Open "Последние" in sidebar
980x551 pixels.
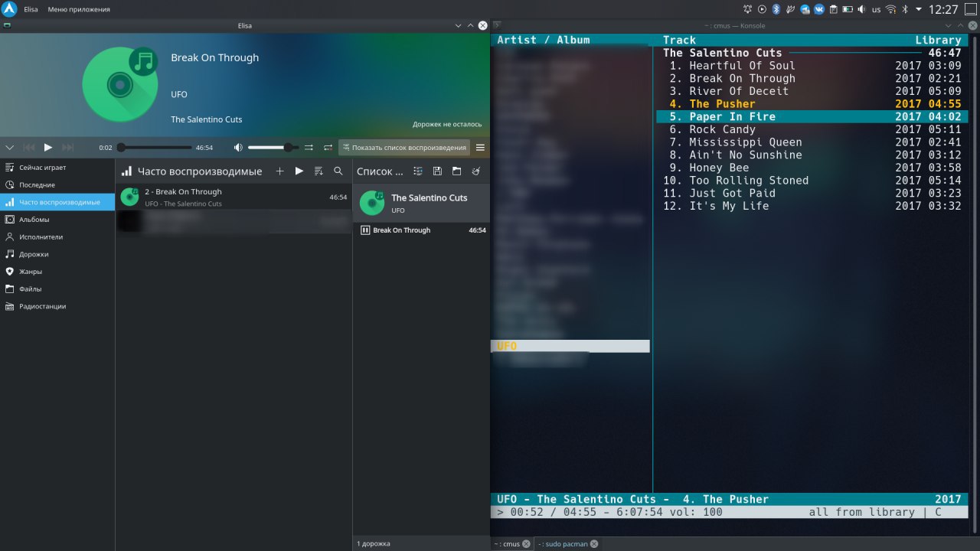click(57, 184)
